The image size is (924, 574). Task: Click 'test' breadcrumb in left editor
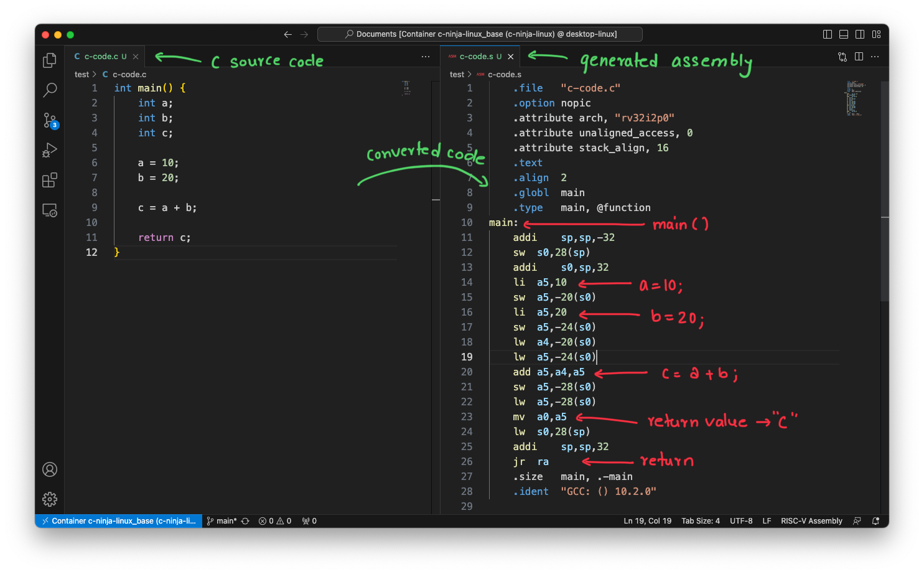82,75
